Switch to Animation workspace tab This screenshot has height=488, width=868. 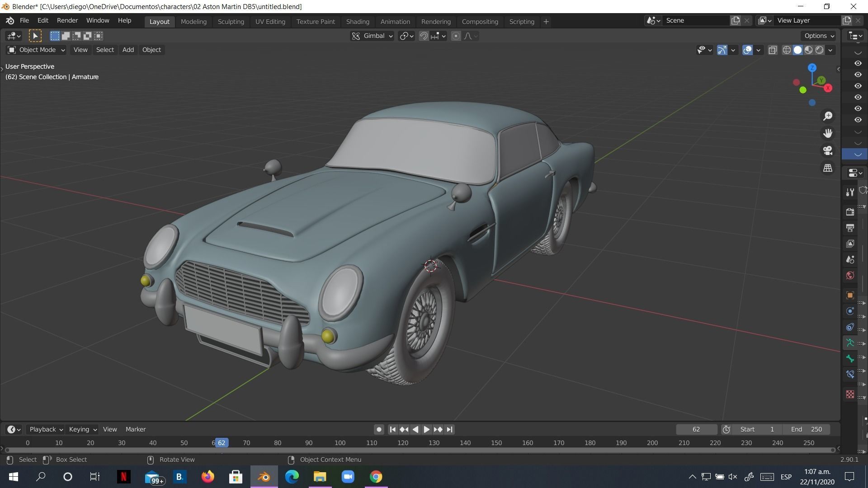pyautogui.click(x=395, y=22)
